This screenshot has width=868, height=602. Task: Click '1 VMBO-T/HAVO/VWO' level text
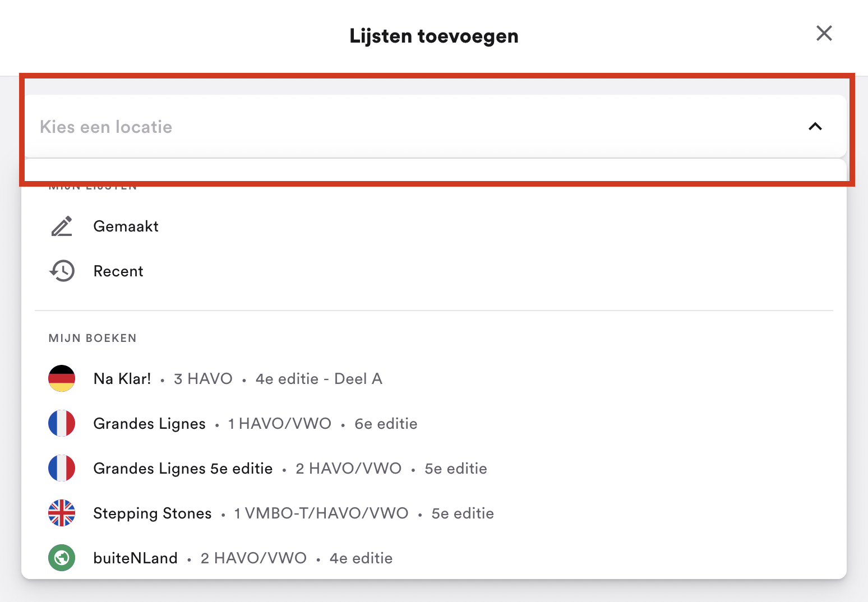[x=321, y=513]
